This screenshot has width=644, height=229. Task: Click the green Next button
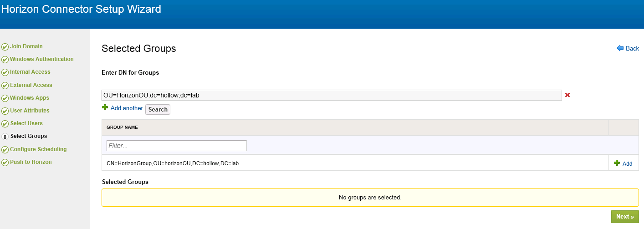click(624, 217)
